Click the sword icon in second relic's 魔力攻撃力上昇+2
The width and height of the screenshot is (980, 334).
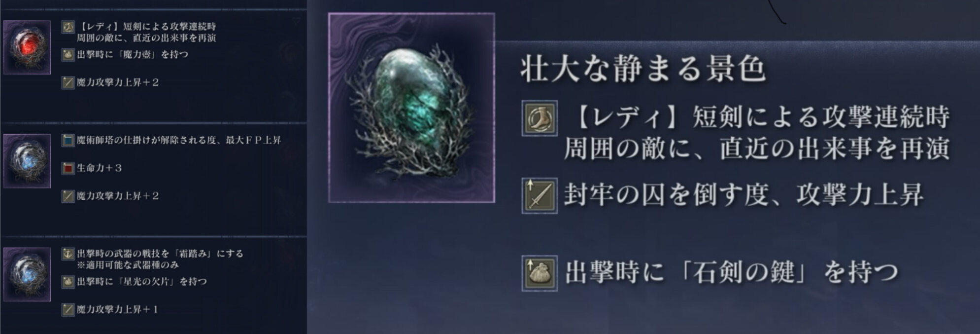(x=68, y=196)
